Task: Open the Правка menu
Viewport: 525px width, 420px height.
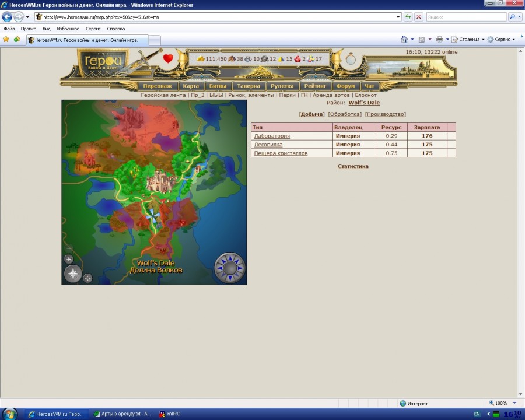Action: [x=29, y=29]
